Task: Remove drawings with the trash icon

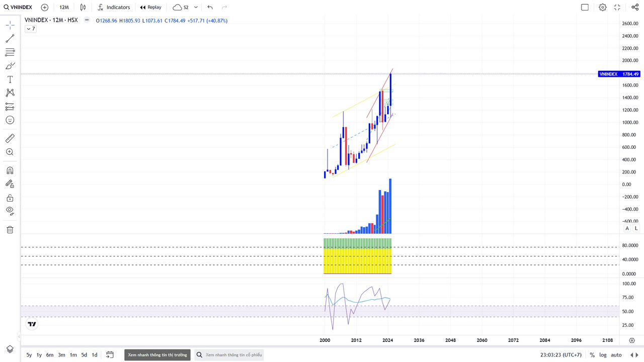Action: point(10,230)
